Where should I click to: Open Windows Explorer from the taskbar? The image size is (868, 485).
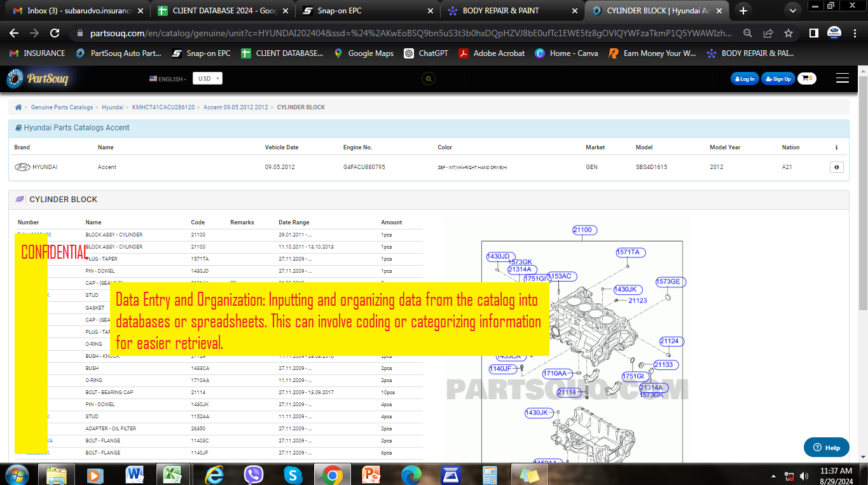tap(57, 475)
